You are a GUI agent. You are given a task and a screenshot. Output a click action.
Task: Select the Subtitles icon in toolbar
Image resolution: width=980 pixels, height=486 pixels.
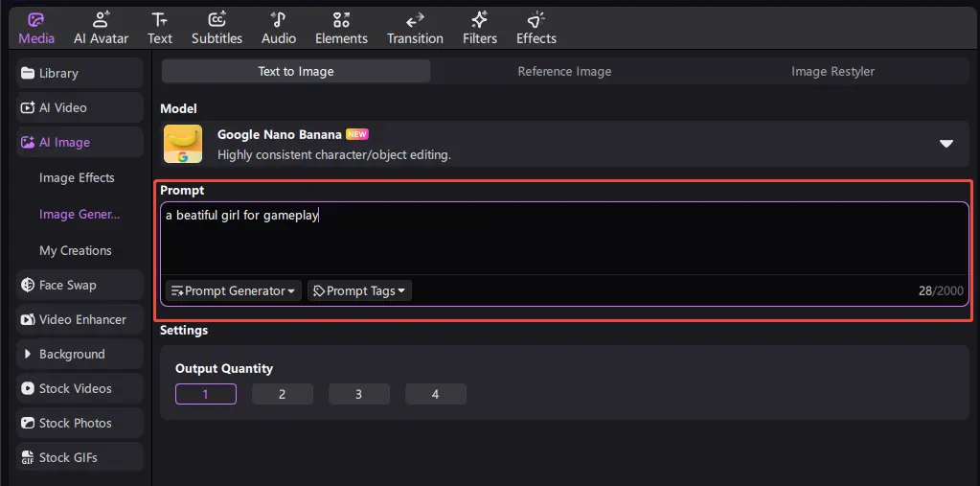click(x=217, y=19)
